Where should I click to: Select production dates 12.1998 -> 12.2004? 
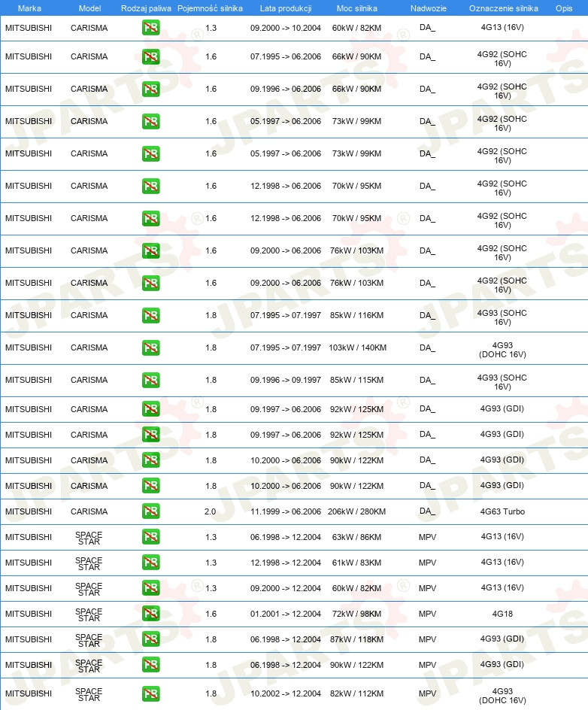286,563
